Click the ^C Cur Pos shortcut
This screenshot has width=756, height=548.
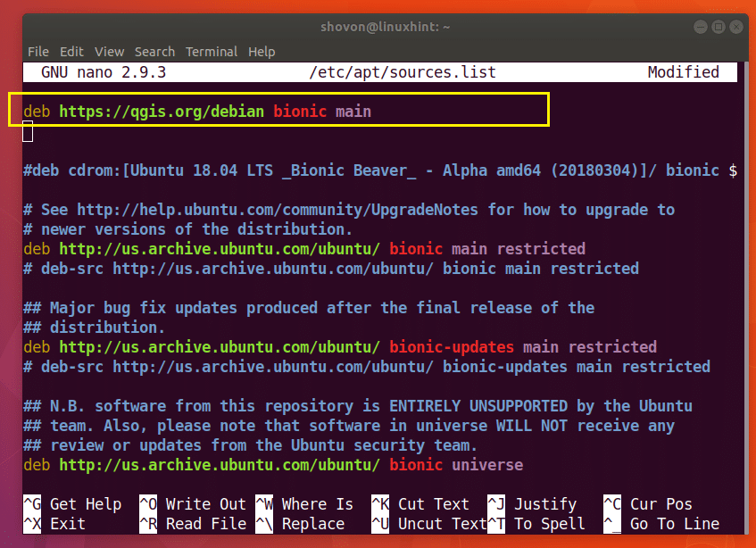coord(648,504)
